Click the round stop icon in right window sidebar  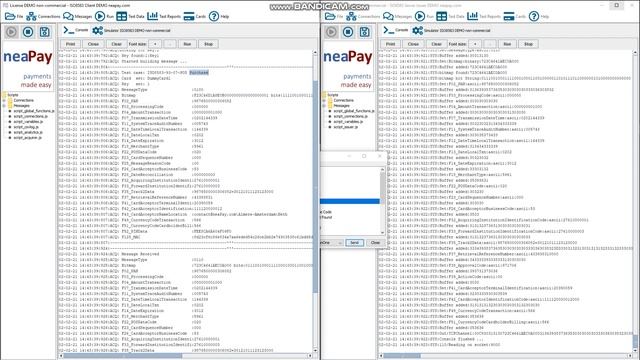coord(348,31)
